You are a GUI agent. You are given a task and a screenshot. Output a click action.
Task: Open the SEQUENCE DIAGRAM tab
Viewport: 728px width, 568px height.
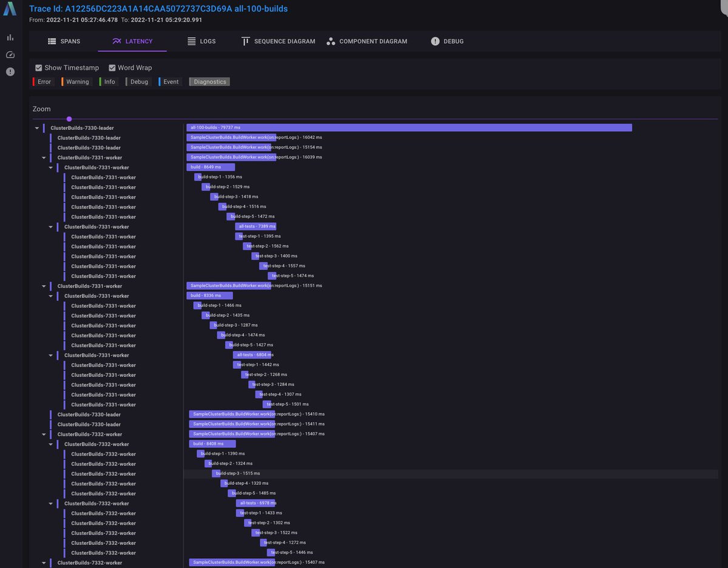pos(278,41)
